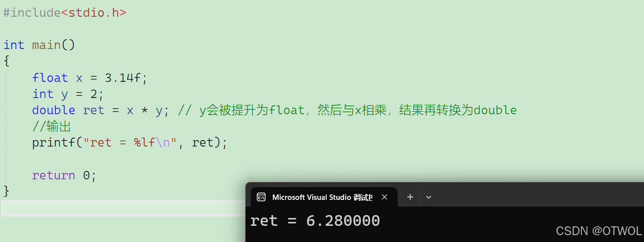Click the double keyword before ret
This screenshot has height=242, width=644.
(x=54, y=110)
